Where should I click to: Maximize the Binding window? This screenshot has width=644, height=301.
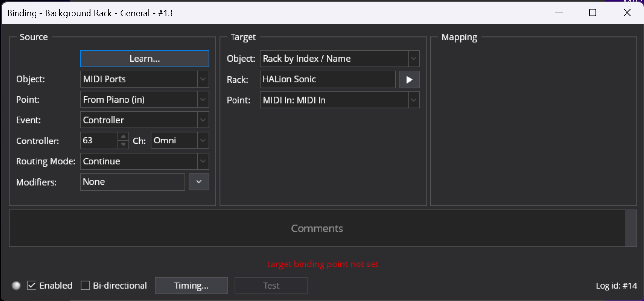[592, 13]
